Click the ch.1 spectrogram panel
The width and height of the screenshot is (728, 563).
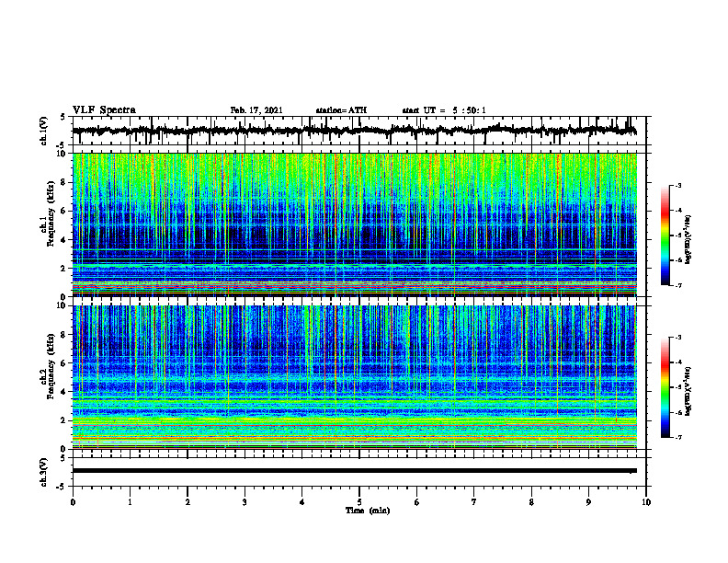tap(354, 224)
